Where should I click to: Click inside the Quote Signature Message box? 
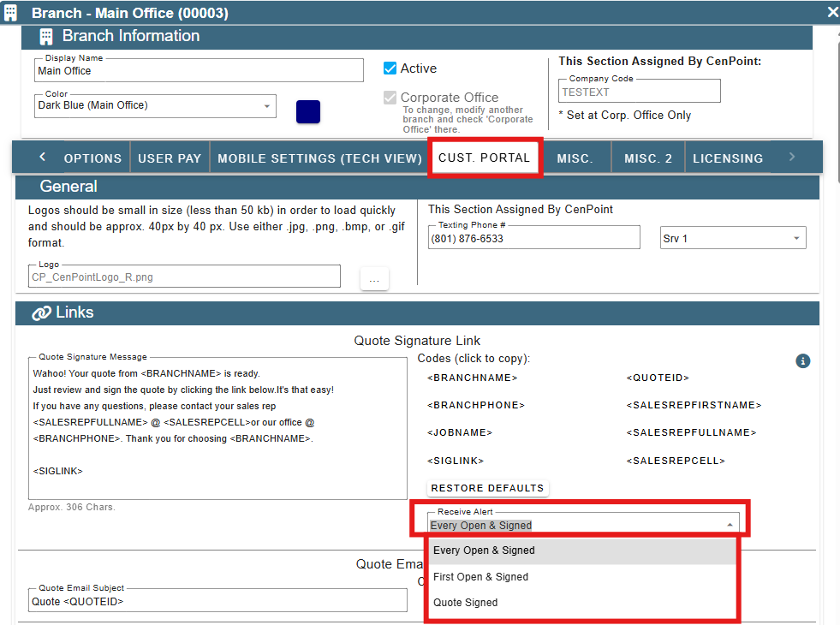click(x=217, y=428)
